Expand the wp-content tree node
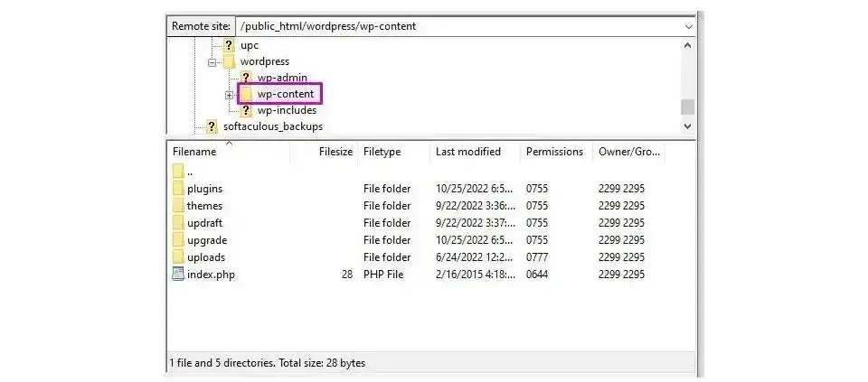The image size is (868, 382). [230, 94]
